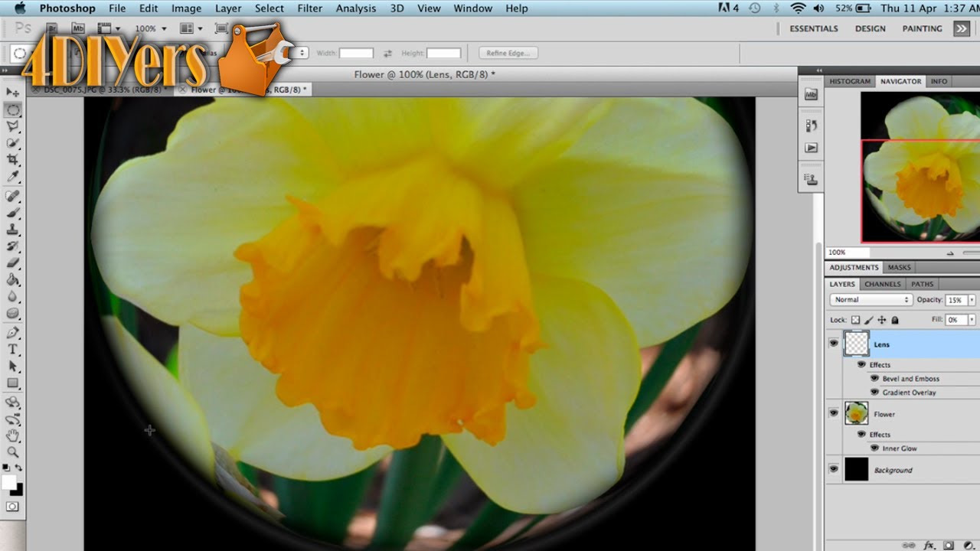980x551 pixels.
Task: Toggle Inner Glow effect visibility
Action: (x=875, y=448)
